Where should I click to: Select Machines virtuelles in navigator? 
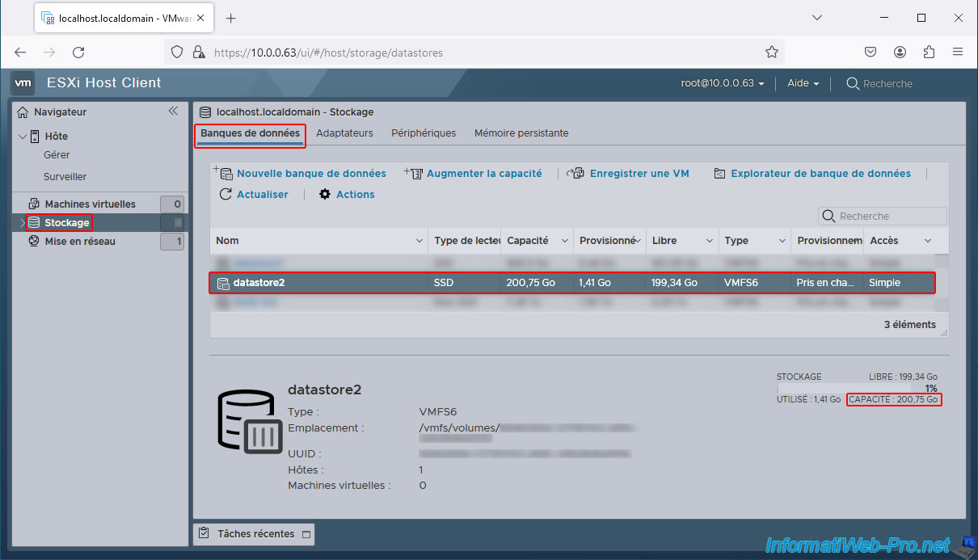pos(90,204)
